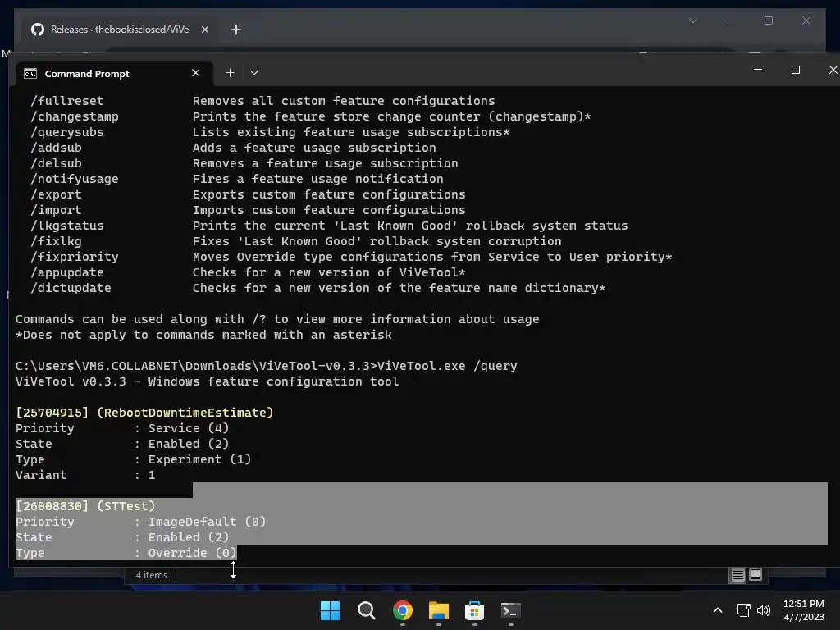Select the Releases thebookisclosed/ViVe Chrome tab
Image resolution: width=840 pixels, height=630 pixels.
coord(120,30)
